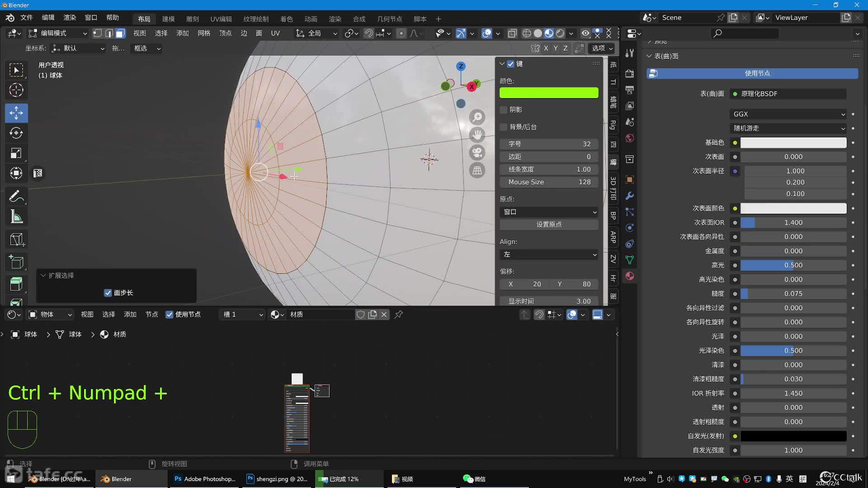Toggle X-ray display in viewport

(512, 33)
